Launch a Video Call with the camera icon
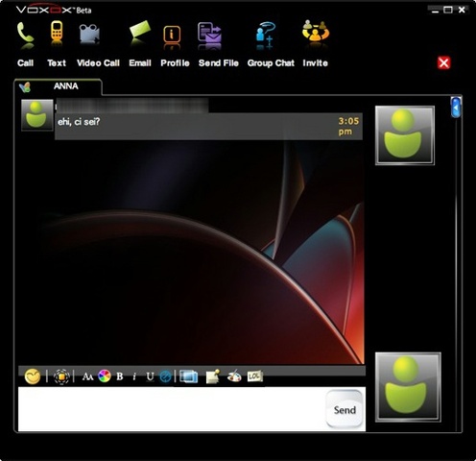The width and height of the screenshot is (476, 461). (89, 34)
